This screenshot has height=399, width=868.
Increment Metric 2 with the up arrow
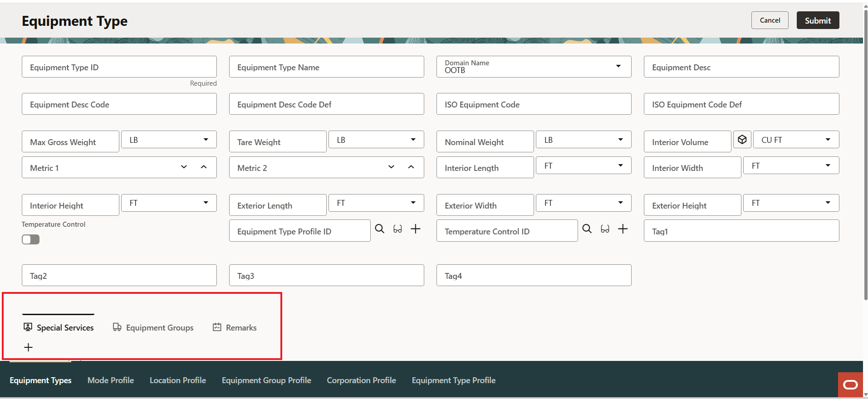[x=411, y=167]
